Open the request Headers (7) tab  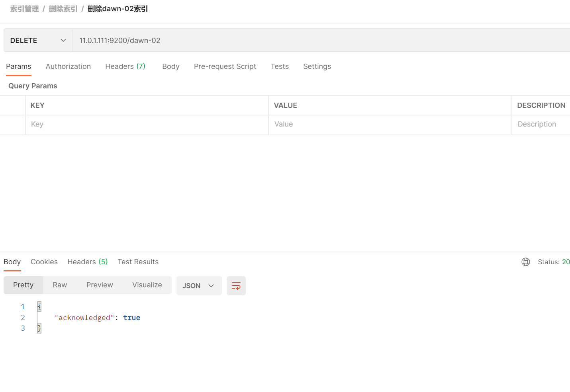pos(125,66)
